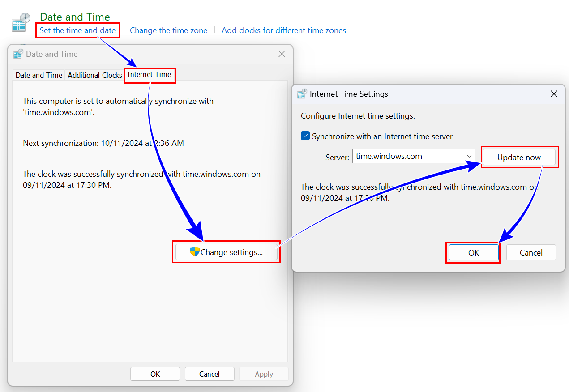569x392 pixels.
Task: Click the Change settings... button
Action: click(x=226, y=252)
